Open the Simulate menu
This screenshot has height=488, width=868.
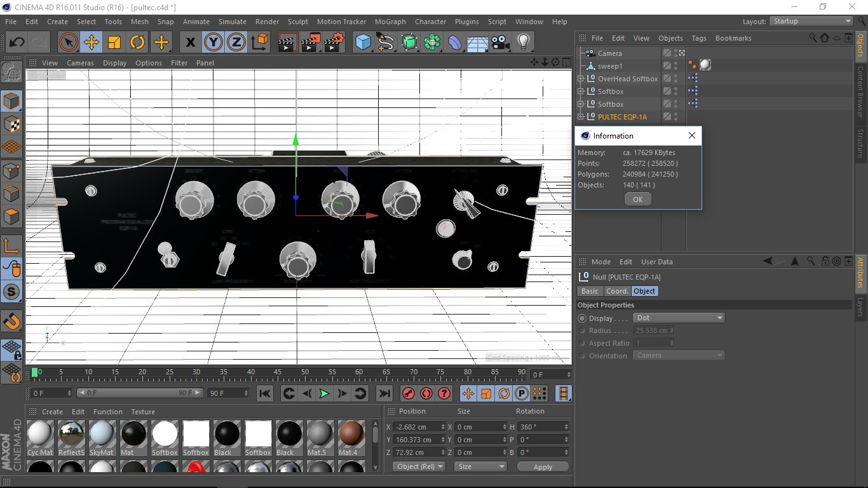233,22
